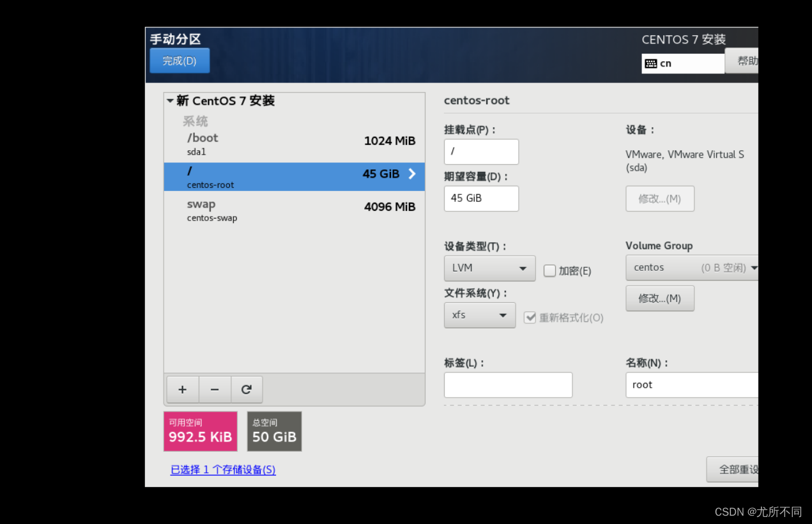Click the keyboard layout icon beside cn
The height and width of the screenshot is (524, 812).
click(x=651, y=63)
